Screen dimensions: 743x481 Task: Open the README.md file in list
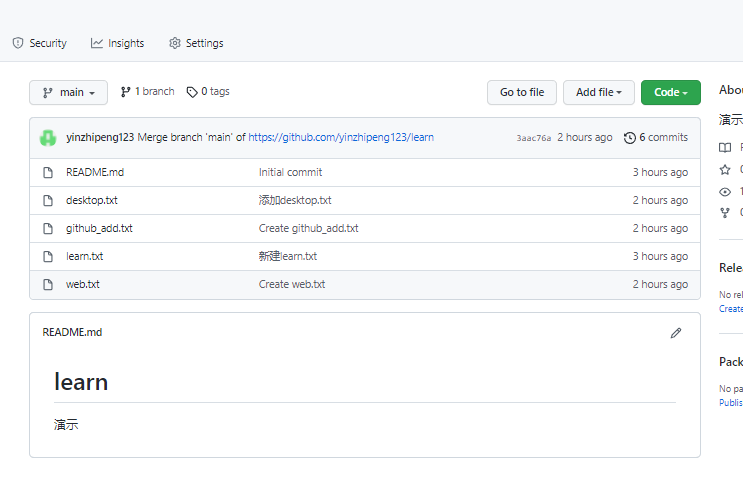(x=95, y=172)
